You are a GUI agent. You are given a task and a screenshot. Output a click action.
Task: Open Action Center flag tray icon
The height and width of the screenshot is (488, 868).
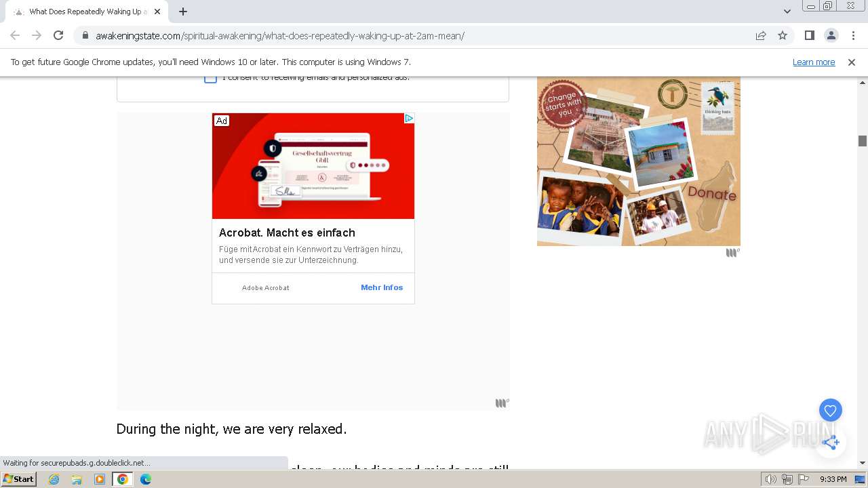804,479
